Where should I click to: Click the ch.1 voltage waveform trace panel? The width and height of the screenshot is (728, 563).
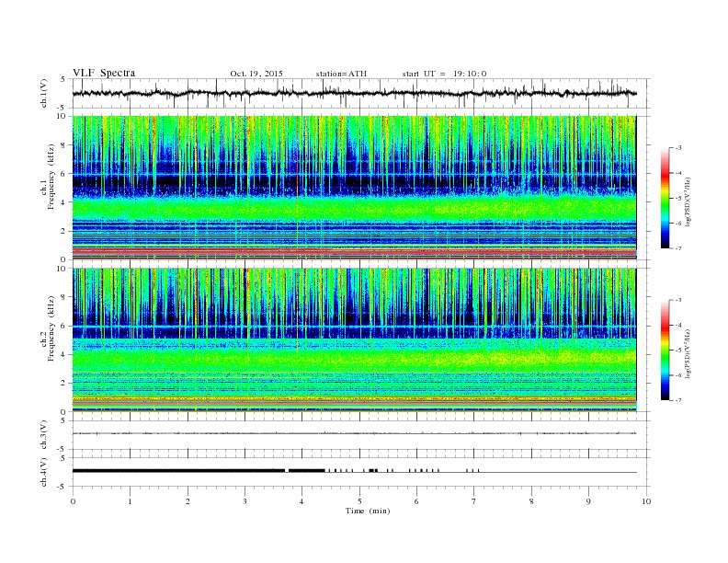(x=360, y=93)
